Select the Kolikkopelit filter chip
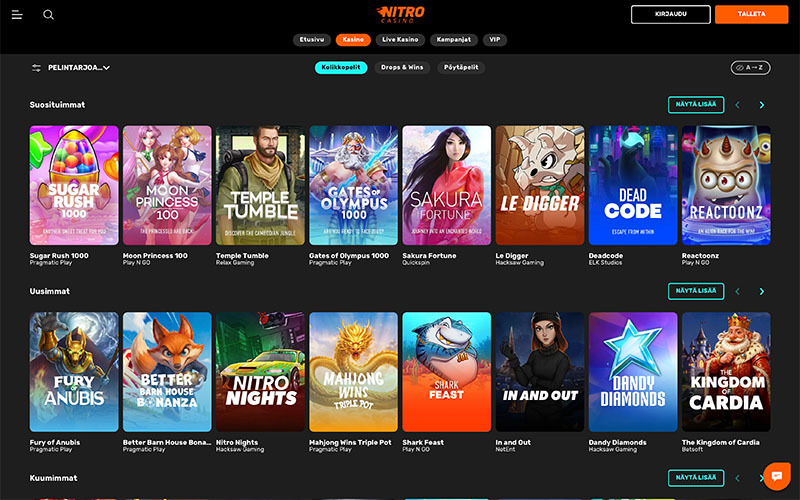The width and height of the screenshot is (800, 500). tap(341, 67)
